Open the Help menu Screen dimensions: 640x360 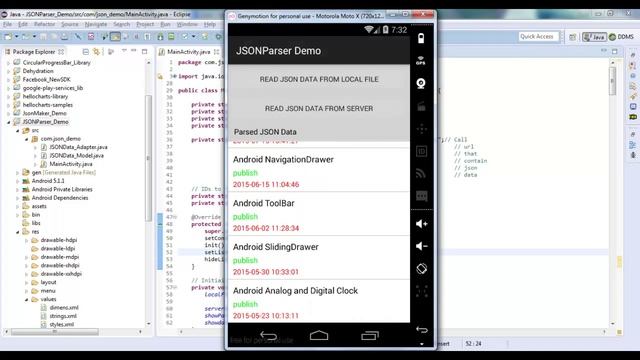tap(210, 24)
